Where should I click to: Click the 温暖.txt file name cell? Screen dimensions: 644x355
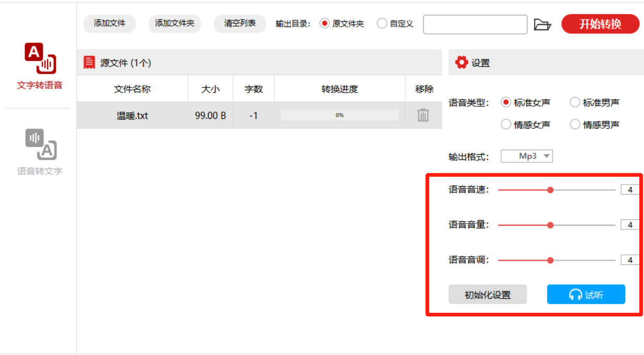point(132,115)
